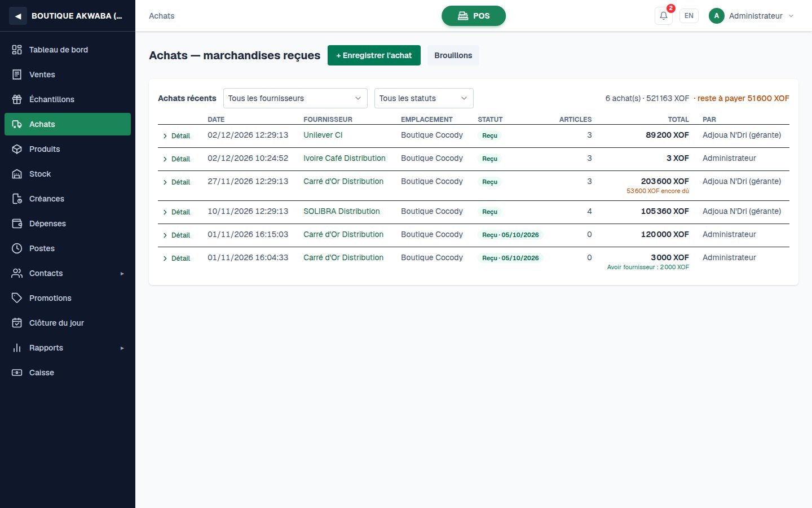This screenshot has height=508, width=812.
Task: Click the Stock warehouse icon
Action: [x=17, y=174]
